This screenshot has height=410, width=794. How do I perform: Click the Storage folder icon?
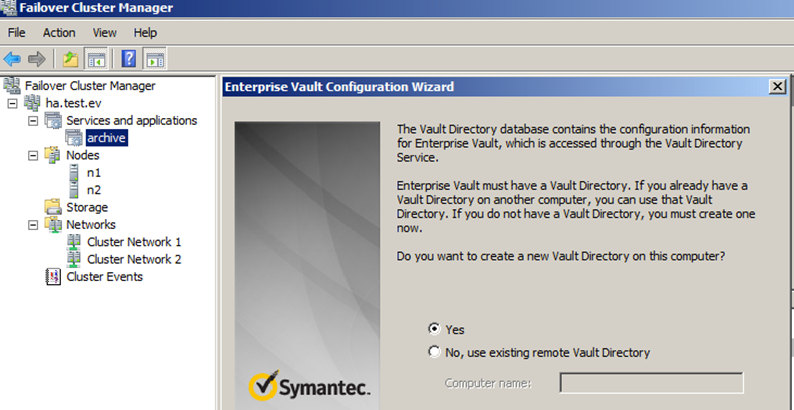point(54,207)
